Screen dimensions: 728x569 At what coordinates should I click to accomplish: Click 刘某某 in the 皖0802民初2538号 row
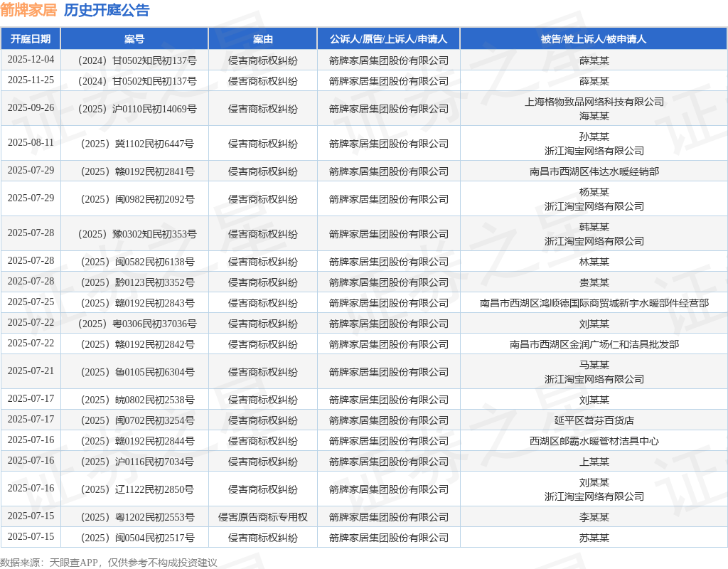click(594, 400)
